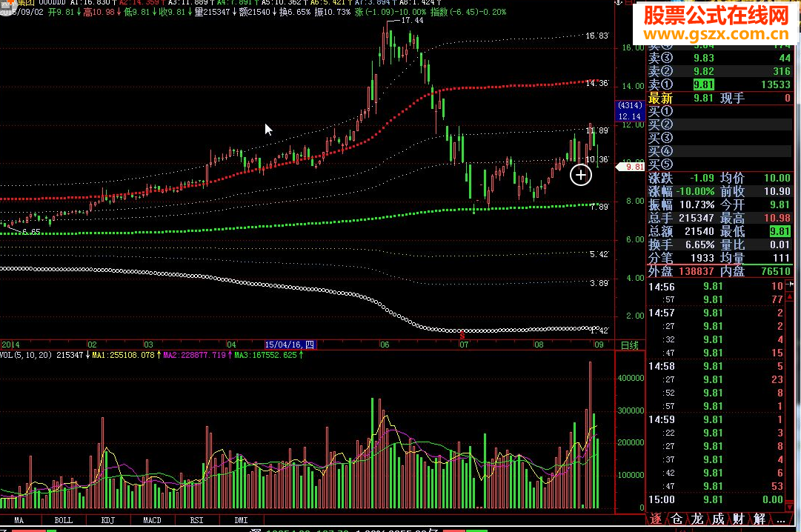This screenshot has width=801, height=532.
Task: Click the 涨幅 -10.00% value
Action: (695, 191)
